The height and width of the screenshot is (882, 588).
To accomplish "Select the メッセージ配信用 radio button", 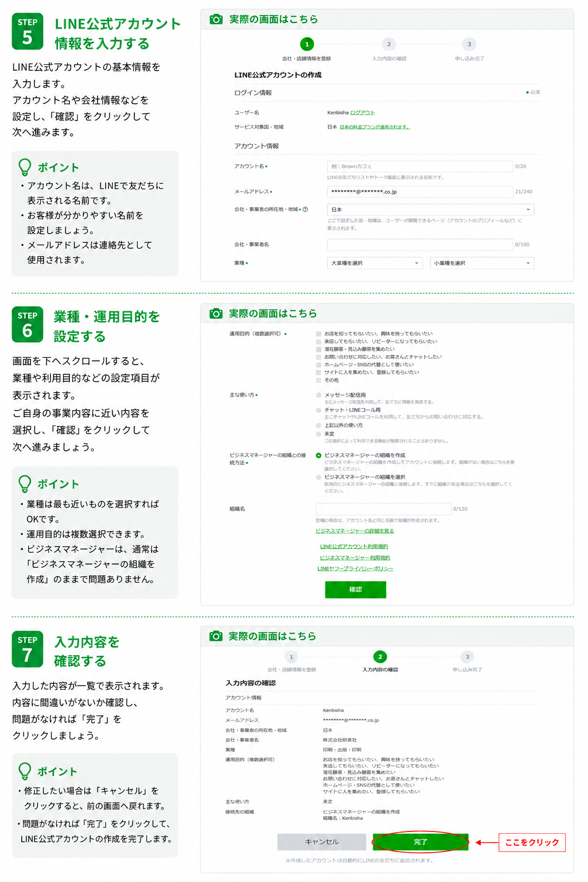I will (x=319, y=395).
